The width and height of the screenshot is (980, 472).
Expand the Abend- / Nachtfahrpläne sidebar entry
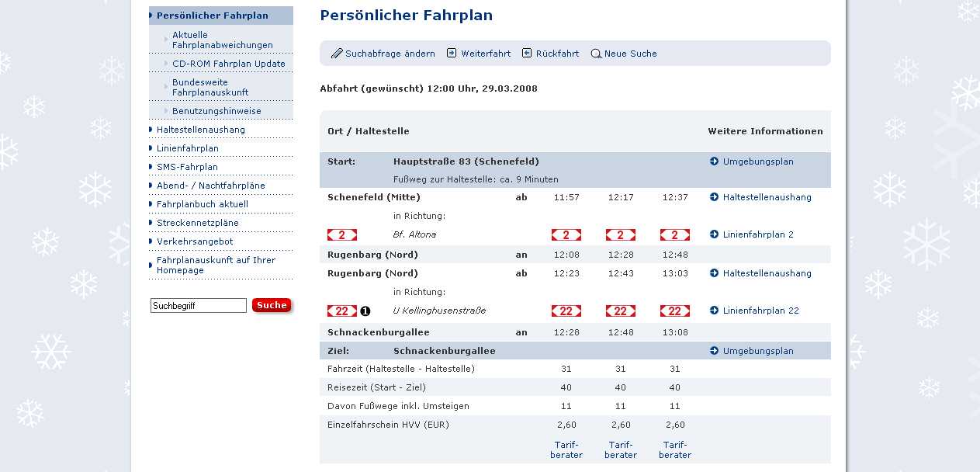point(210,186)
